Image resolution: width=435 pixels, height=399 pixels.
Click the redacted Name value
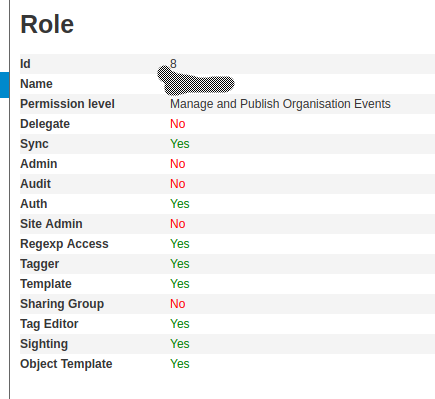click(196, 79)
